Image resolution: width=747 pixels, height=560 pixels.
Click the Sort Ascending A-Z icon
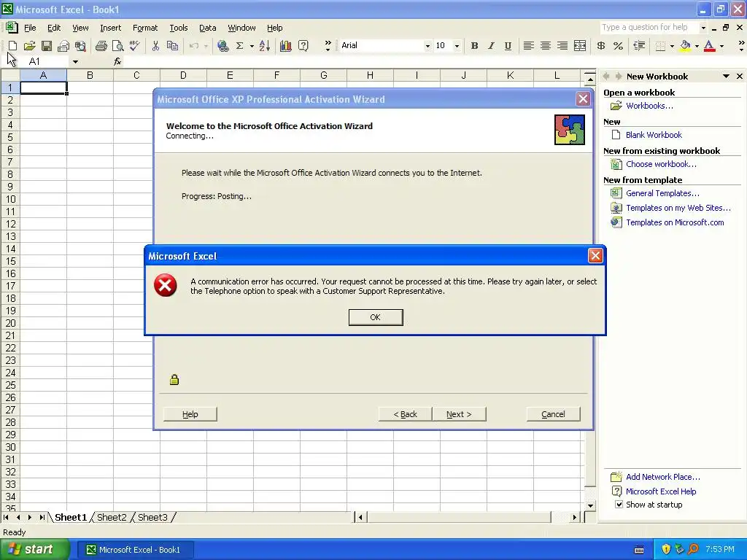pyautogui.click(x=265, y=46)
